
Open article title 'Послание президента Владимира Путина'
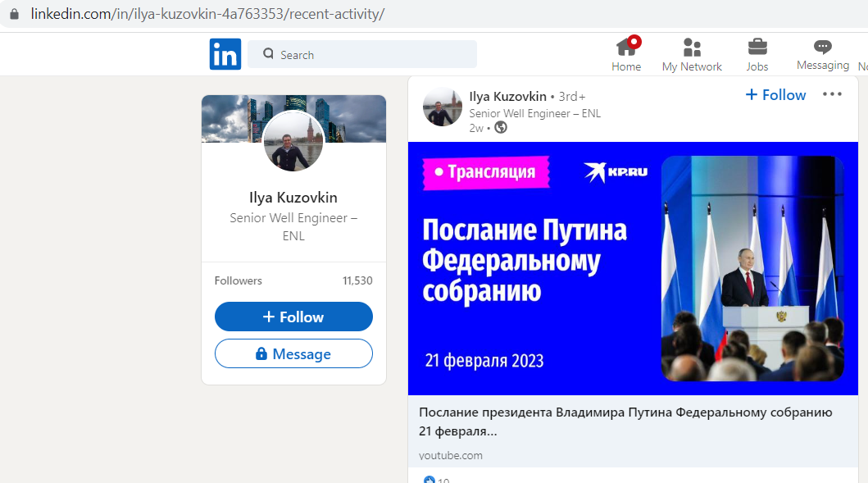[625, 421]
